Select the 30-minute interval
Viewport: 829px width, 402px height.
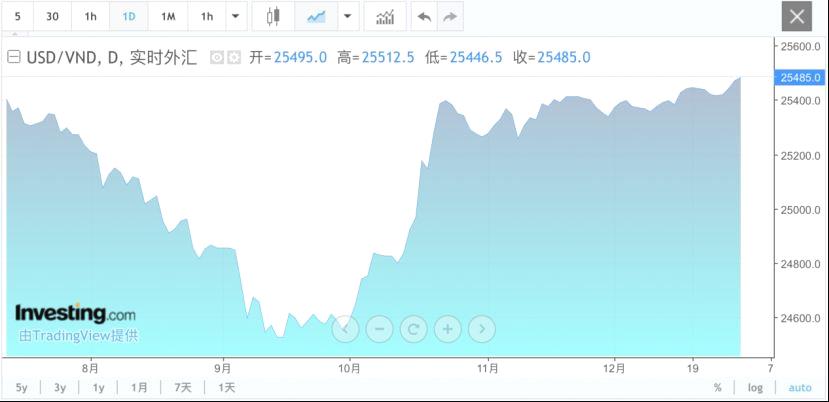pyautogui.click(x=52, y=17)
